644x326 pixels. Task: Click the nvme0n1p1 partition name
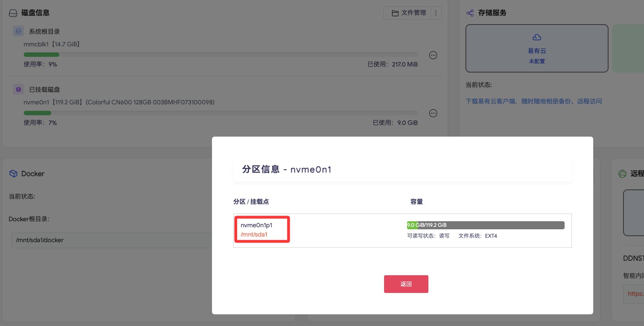[256, 225]
